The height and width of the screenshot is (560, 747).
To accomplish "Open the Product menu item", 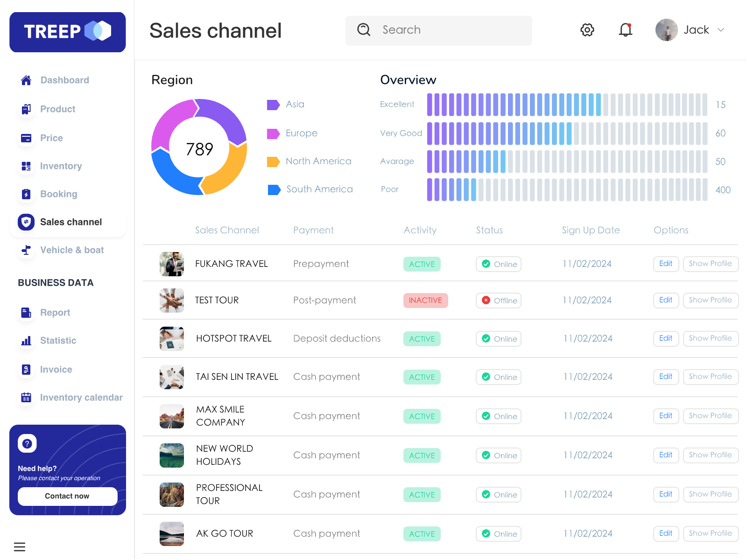I will tap(57, 109).
